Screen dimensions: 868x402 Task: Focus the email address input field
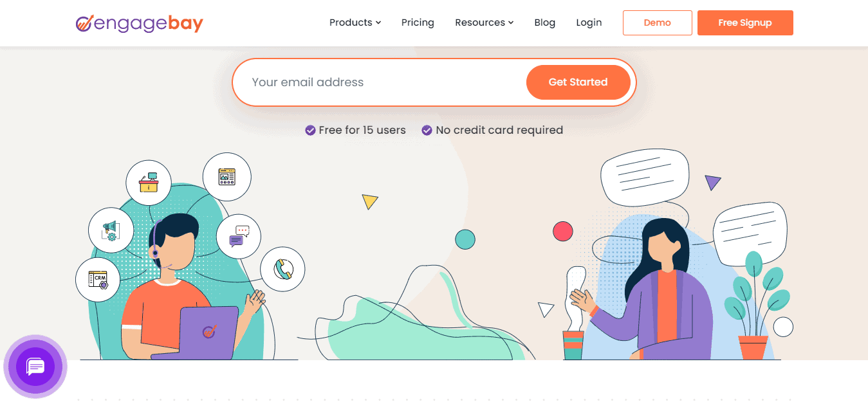tap(380, 82)
